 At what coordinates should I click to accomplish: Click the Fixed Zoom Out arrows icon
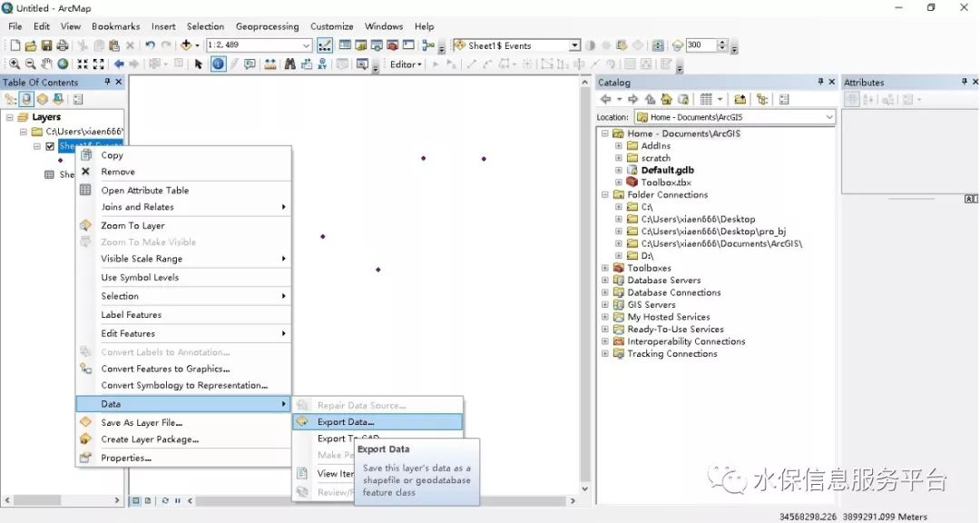[x=99, y=64]
